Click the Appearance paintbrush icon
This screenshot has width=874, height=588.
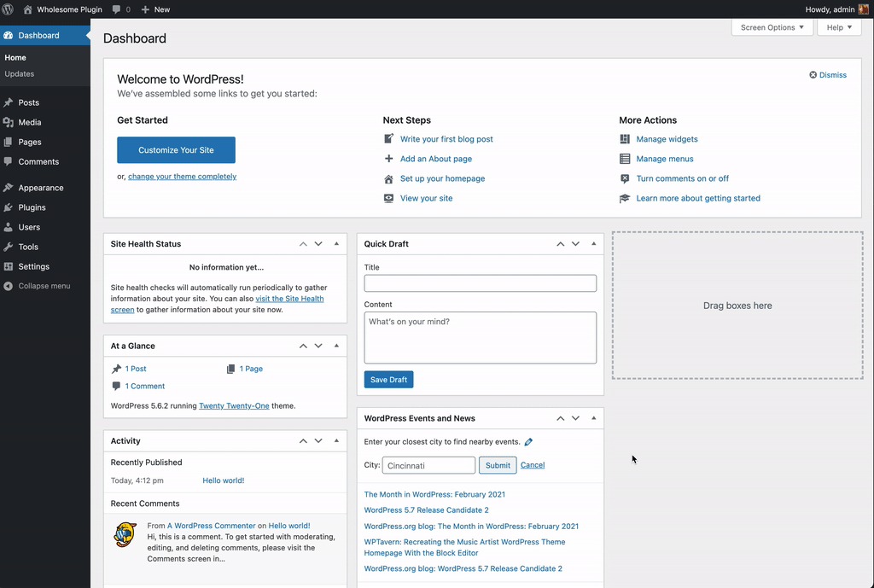pyautogui.click(x=9, y=188)
